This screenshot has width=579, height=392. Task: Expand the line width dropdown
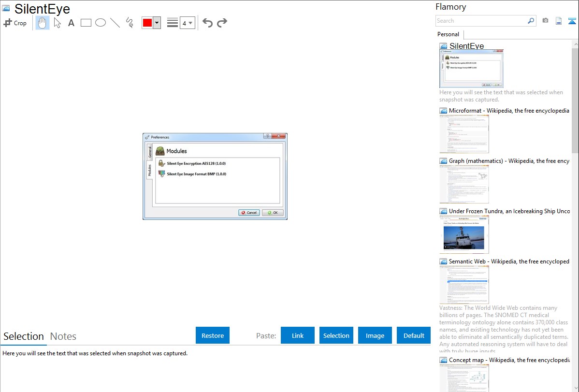tap(188, 23)
